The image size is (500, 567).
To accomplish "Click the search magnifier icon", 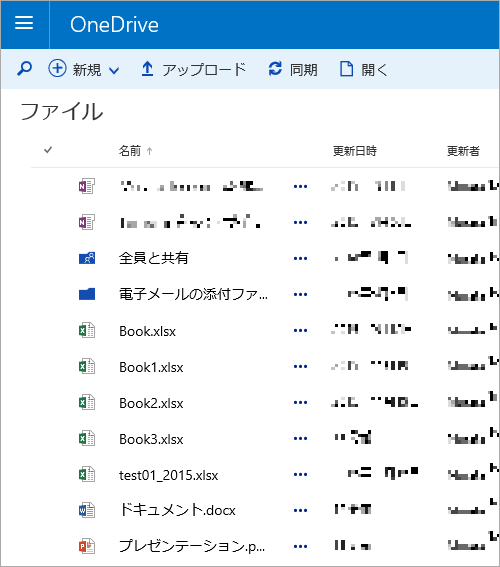I will click(25, 69).
